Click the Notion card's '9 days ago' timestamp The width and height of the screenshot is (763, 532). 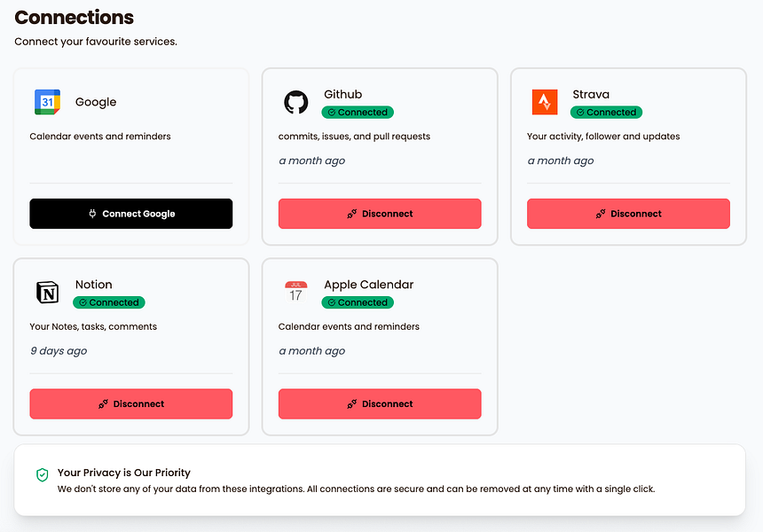[58, 350]
